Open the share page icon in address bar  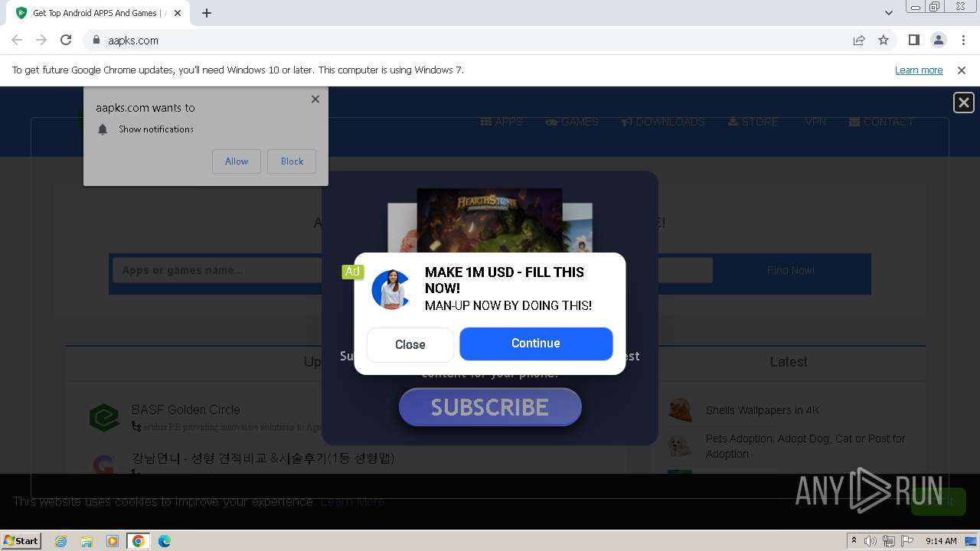click(859, 40)
